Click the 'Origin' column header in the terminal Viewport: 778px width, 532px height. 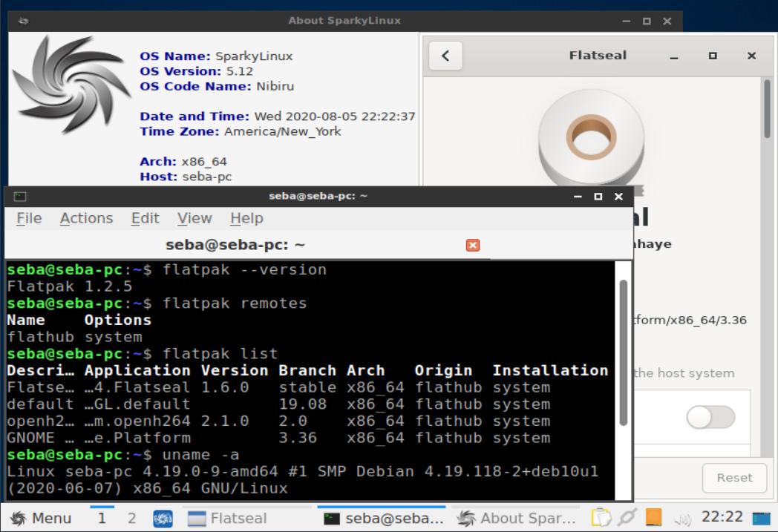tap(444, 371)
